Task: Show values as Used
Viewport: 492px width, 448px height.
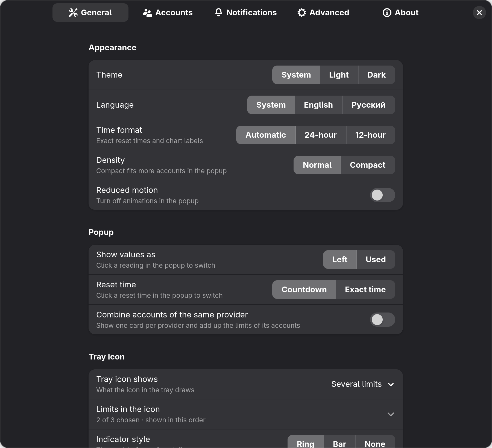Action: click(x=376, y=260)
